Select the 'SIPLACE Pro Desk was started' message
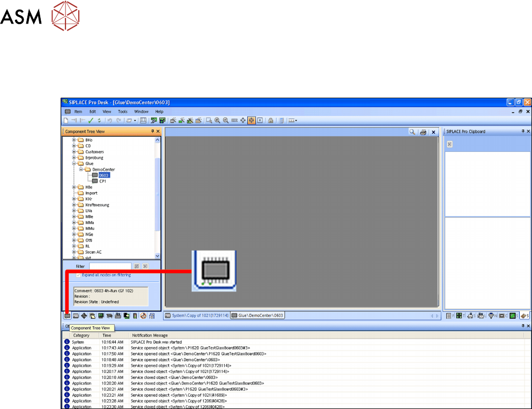 click(x=157, y=342)
